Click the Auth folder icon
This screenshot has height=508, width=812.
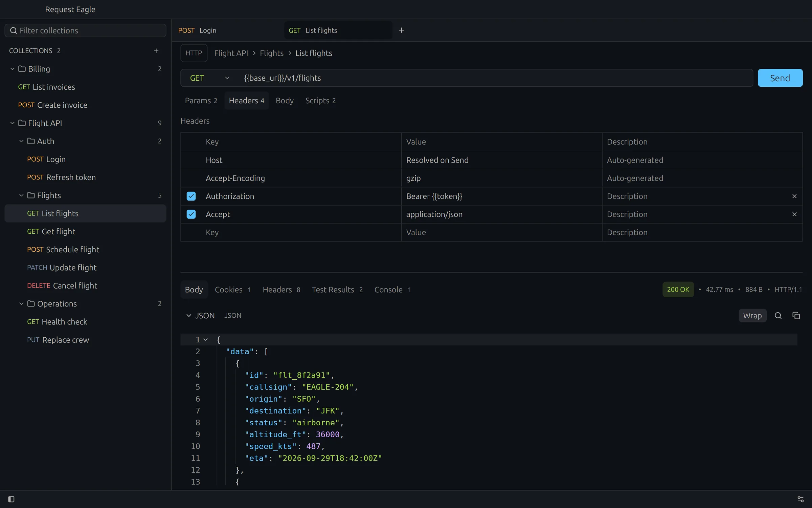[x=31, y=141]
